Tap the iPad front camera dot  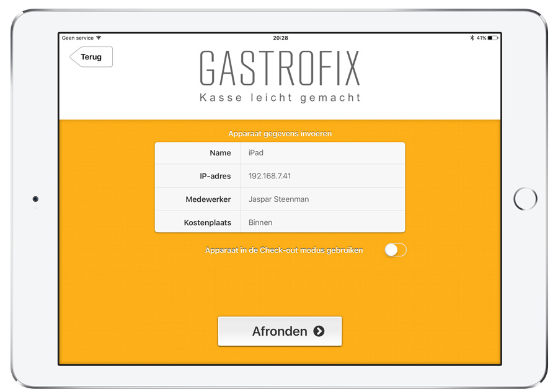click(x=35, y=199)
